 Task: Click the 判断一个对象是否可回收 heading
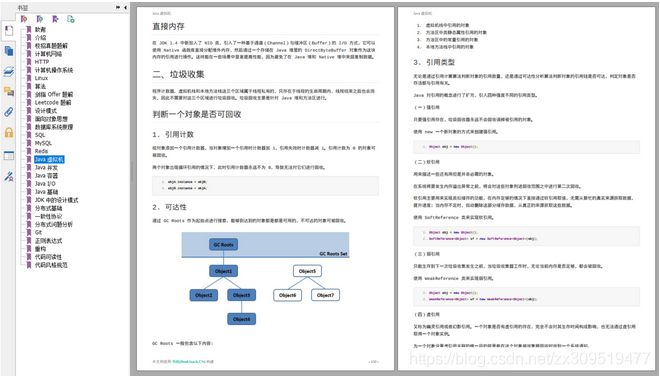coord(197,114)
